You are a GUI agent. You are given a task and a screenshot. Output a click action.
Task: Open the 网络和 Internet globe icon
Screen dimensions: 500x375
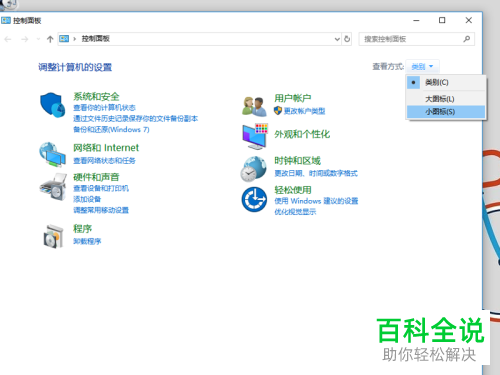click(x=52, y=154)
